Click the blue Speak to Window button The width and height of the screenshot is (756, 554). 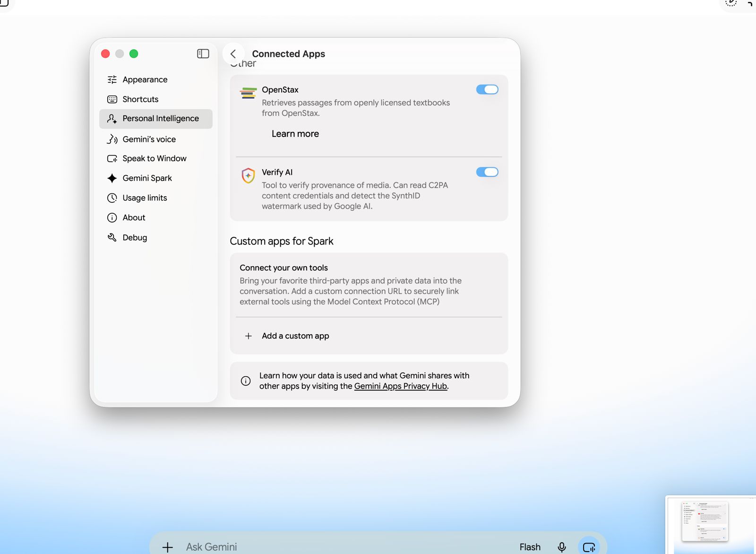pos(589,547)
